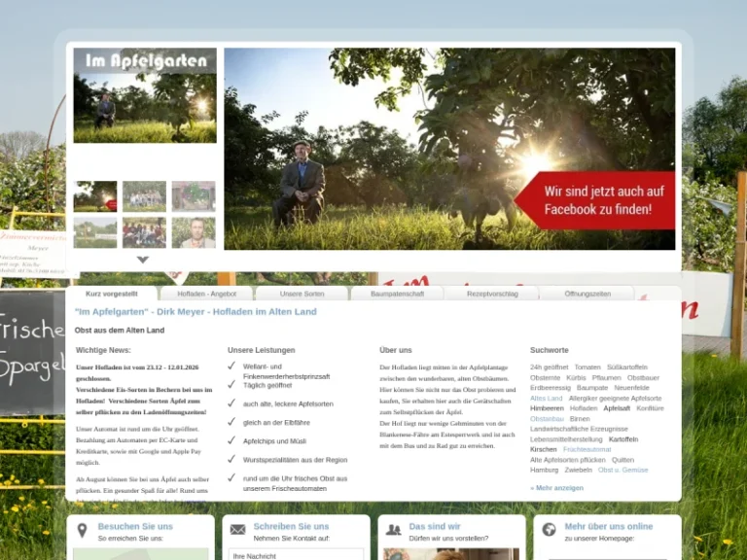Click the Unsere Leistungen heading

(x=261, y=350)
